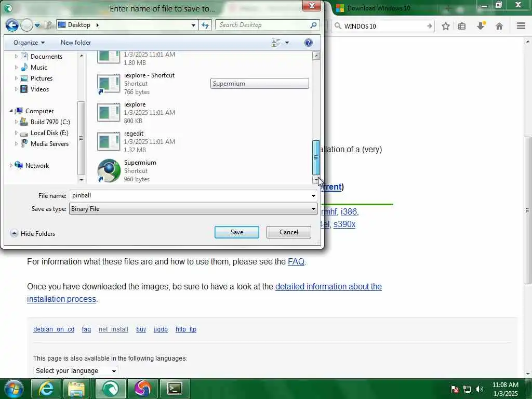Open the net_install tag link
This screenshot has height=399, width=532.
113,329
